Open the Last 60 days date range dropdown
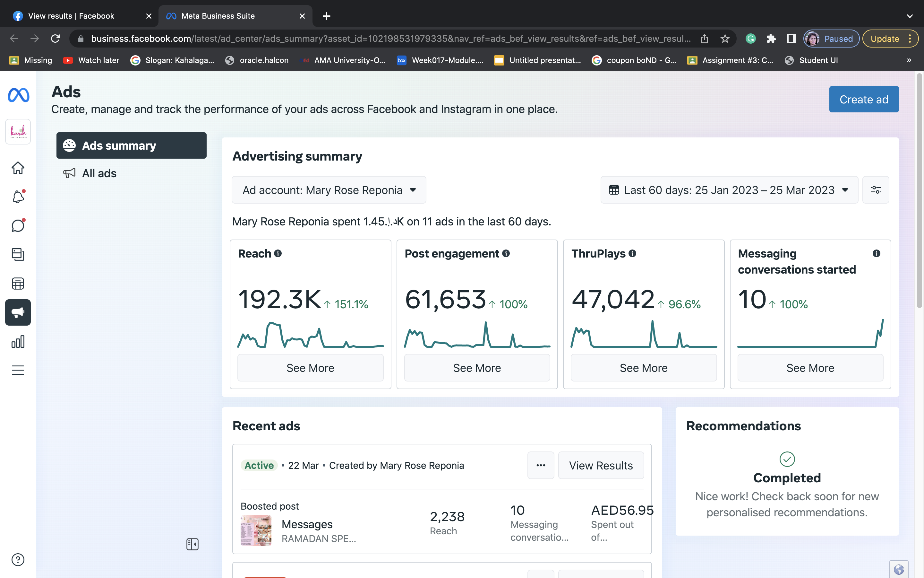Screen dimensions: 924x578 point(729,190)
